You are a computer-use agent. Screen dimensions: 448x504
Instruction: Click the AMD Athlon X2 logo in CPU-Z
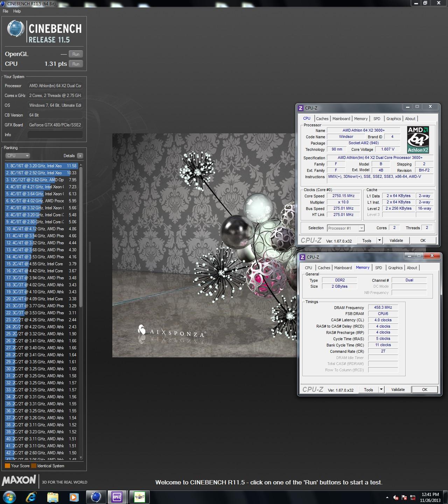coord(418,140)
